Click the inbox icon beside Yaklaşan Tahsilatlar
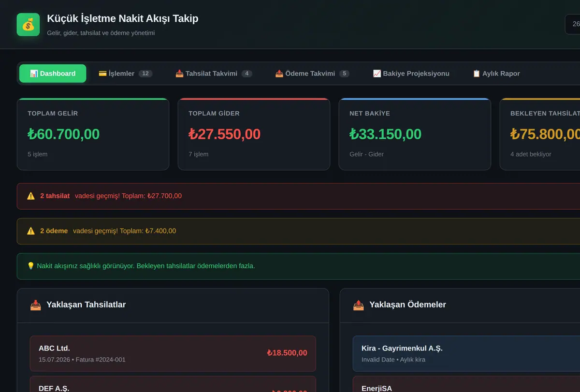This screenshot has height=392, width=580. click(35, 305)
